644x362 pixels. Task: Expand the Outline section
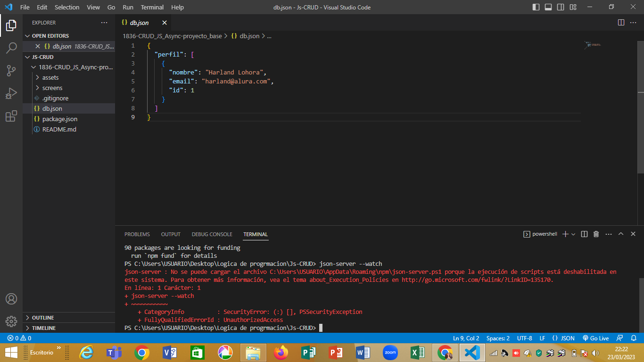coord(69,318)
